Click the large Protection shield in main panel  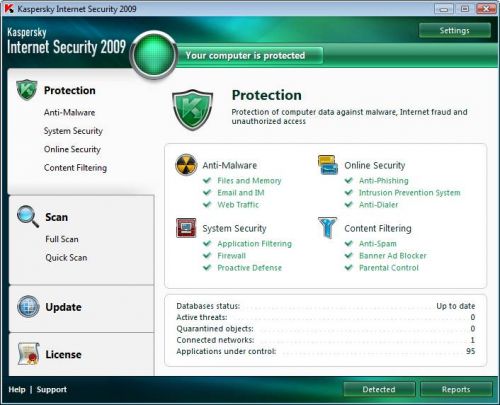tap(192, 110)
